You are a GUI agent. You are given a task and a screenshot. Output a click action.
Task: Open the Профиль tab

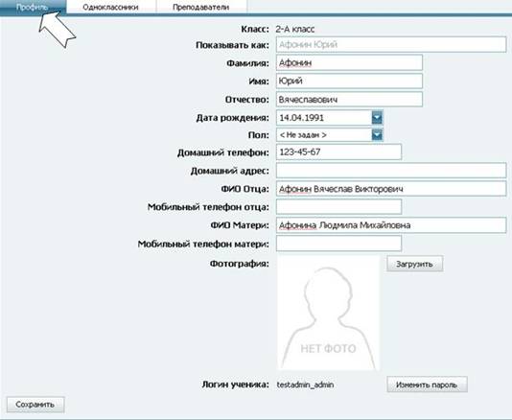click(33, 7)
